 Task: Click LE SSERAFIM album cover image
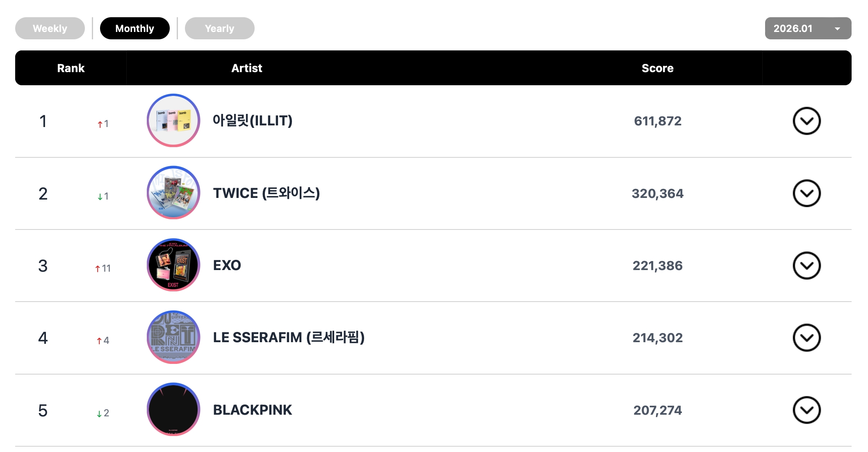pos(173,337)
